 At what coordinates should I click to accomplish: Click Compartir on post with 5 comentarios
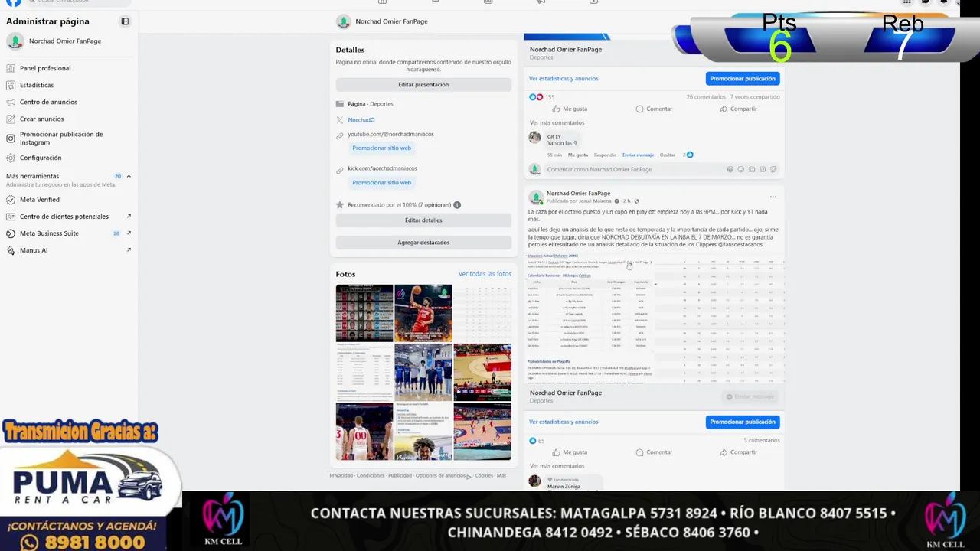(x=738, y=452)
